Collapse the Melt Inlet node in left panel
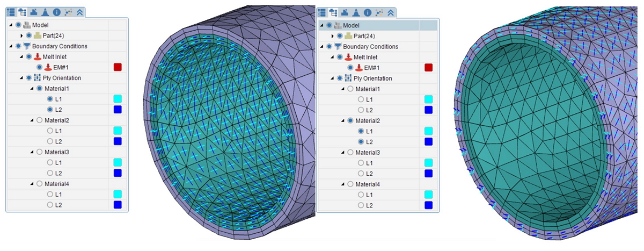The image size is (644, 251). (x=22, y=57)
